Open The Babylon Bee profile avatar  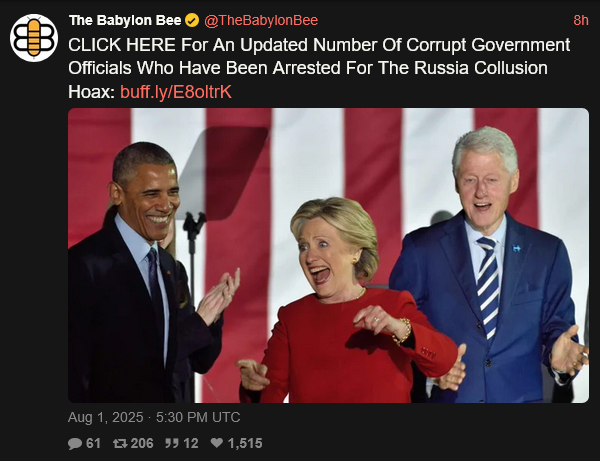pyautogui.click(x=34, y=37)
